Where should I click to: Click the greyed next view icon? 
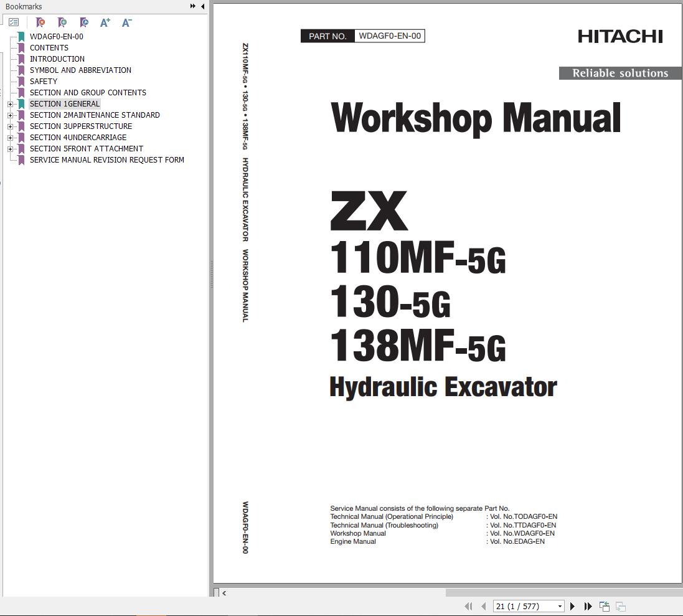click(621, 606)
